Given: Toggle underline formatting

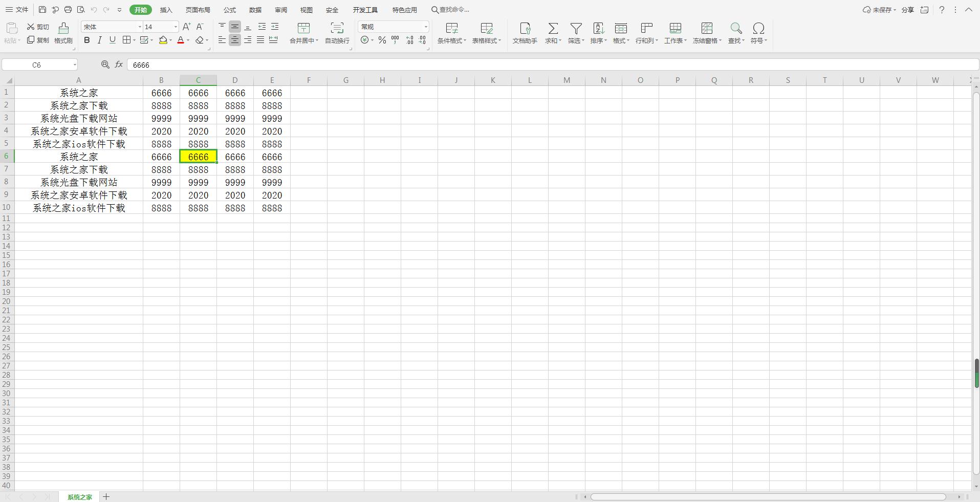Looking at the screenshot, I should point(113,40).
